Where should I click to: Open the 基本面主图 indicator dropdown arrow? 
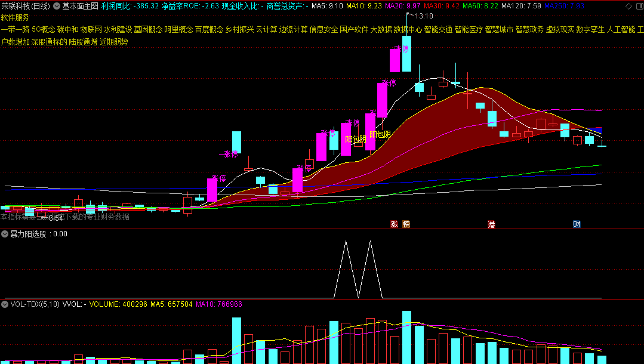click(x=57, y=6)
